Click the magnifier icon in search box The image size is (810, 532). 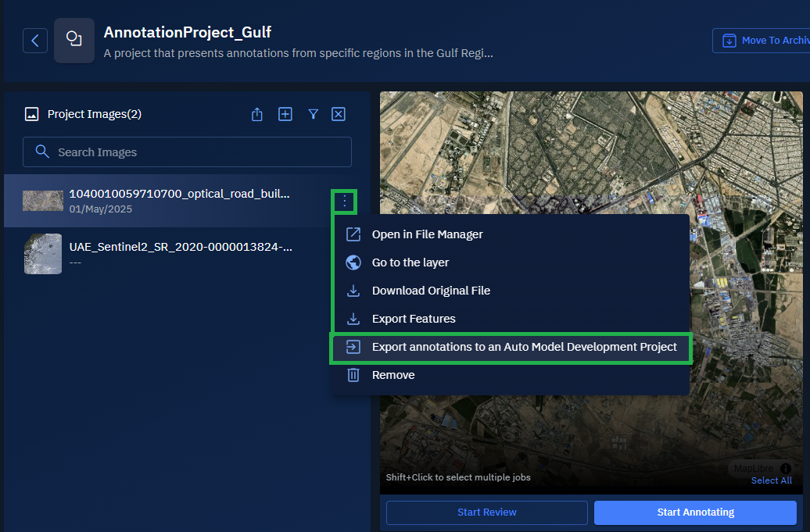pyautogui.click(x=43, y=152)
